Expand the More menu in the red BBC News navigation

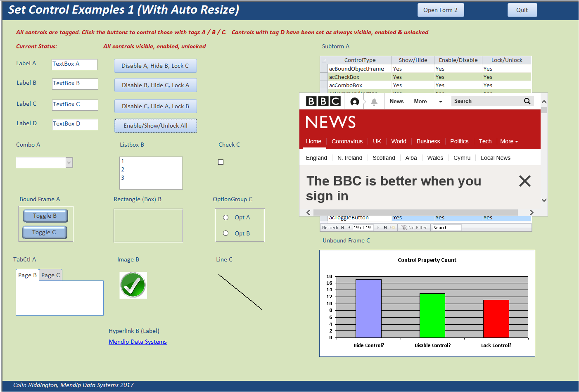pos(509,141)
